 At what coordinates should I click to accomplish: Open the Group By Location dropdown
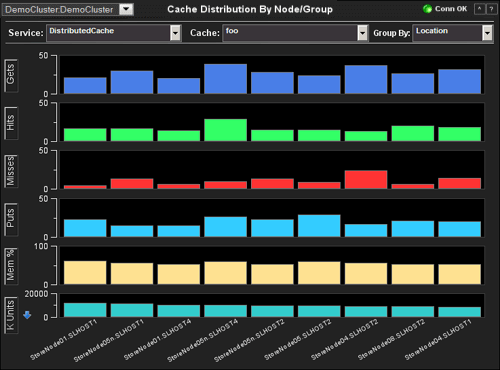pos(487,33)
